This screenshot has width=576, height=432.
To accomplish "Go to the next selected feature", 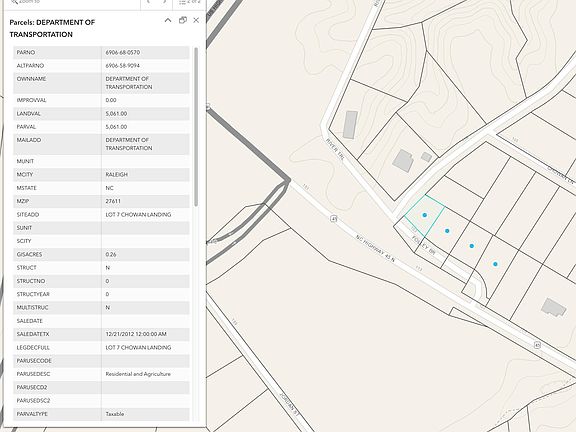I will click(164, 1).
